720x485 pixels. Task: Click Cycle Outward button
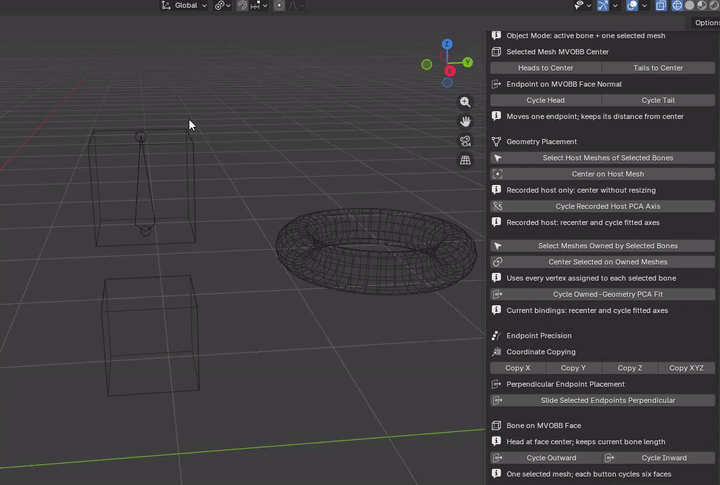(546, 458)
